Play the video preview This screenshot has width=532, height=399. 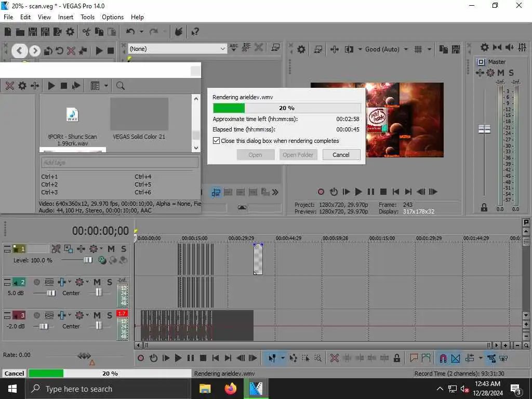click(x=358, y=192)
